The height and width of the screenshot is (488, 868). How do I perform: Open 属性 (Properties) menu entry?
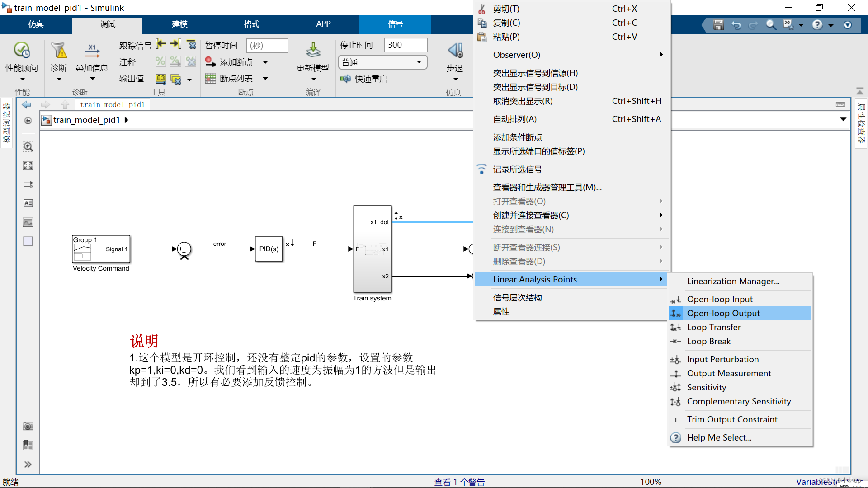pyautogui.click(x=571, y=312)
